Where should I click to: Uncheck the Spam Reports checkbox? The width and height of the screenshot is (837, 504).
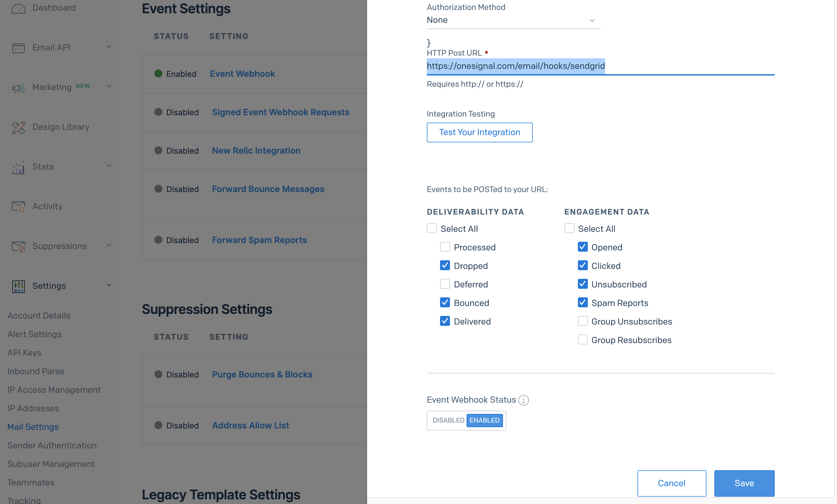583,302
